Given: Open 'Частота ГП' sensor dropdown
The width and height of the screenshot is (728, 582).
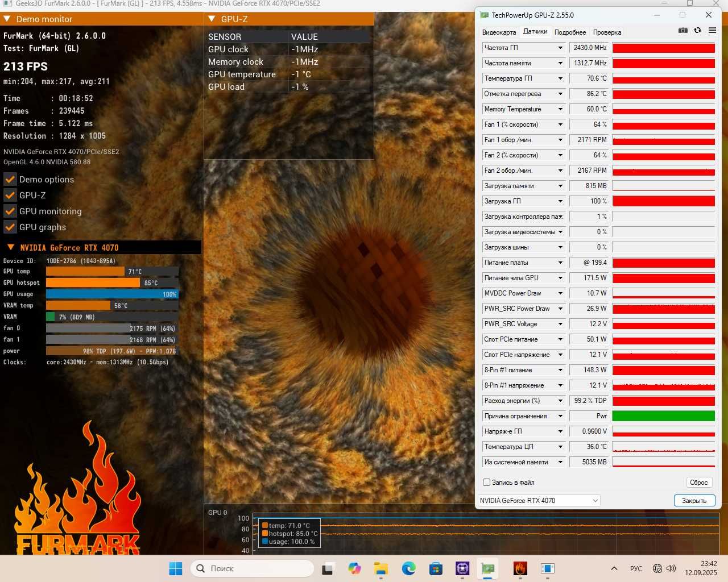Looking at the screenshot, I should 560,48.
